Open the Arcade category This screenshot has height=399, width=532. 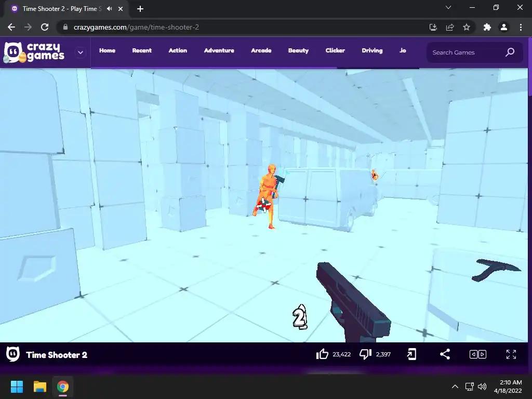coord(261,50)
